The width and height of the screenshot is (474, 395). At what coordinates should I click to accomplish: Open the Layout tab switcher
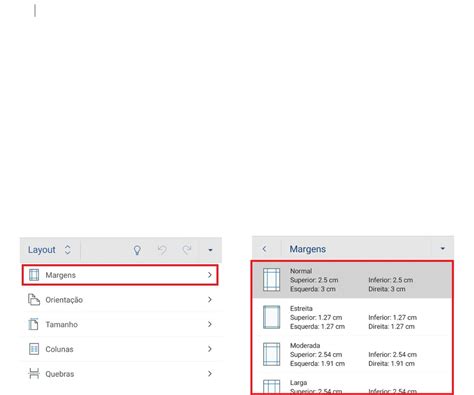click(x=49, y=250)
